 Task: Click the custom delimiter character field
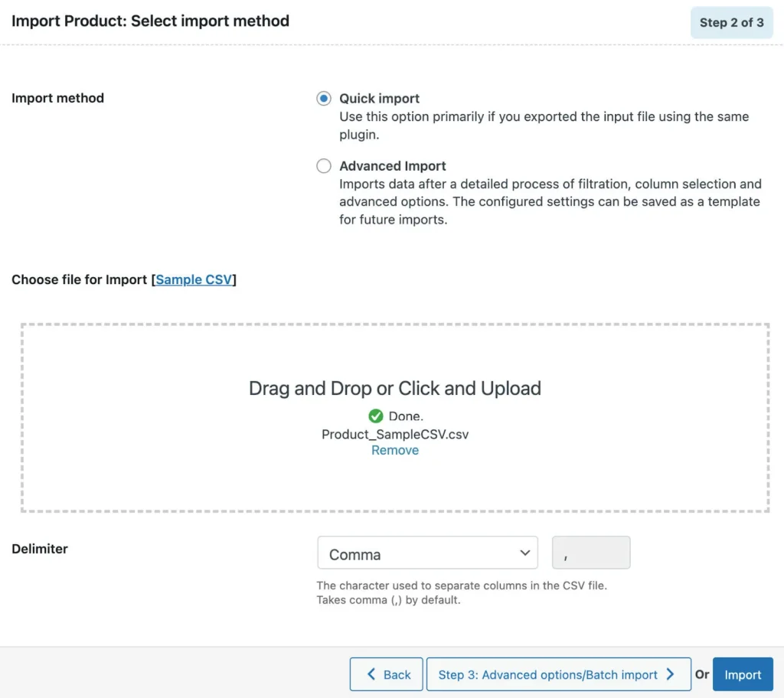pos(590,552)
